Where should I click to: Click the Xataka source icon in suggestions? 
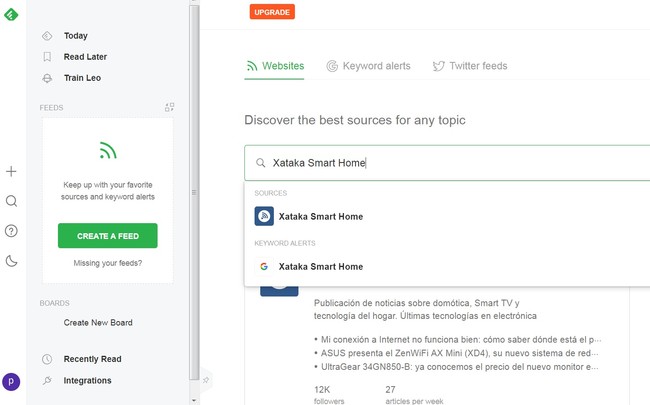point(264,216)
